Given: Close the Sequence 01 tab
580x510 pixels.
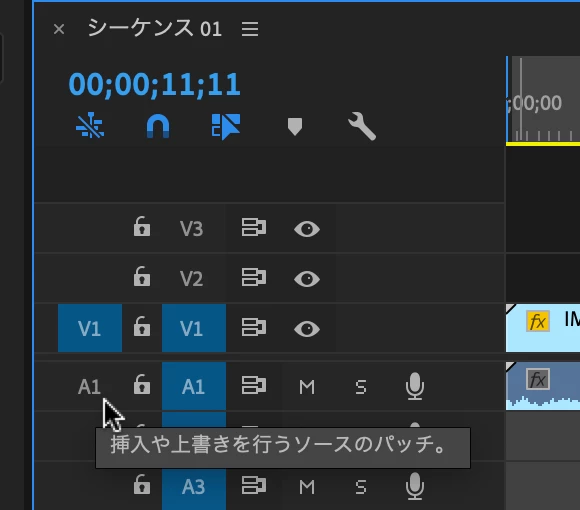Looking at the screenshot, I should (59, 29).
